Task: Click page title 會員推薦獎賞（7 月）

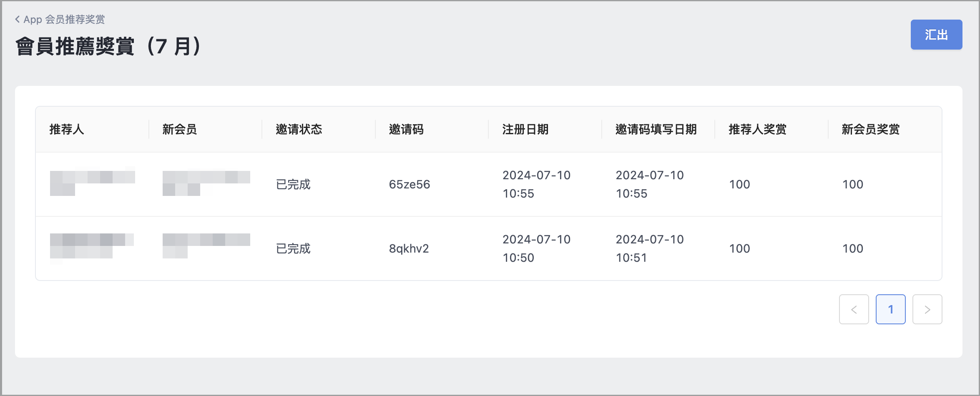Action: tap(108, 46)
